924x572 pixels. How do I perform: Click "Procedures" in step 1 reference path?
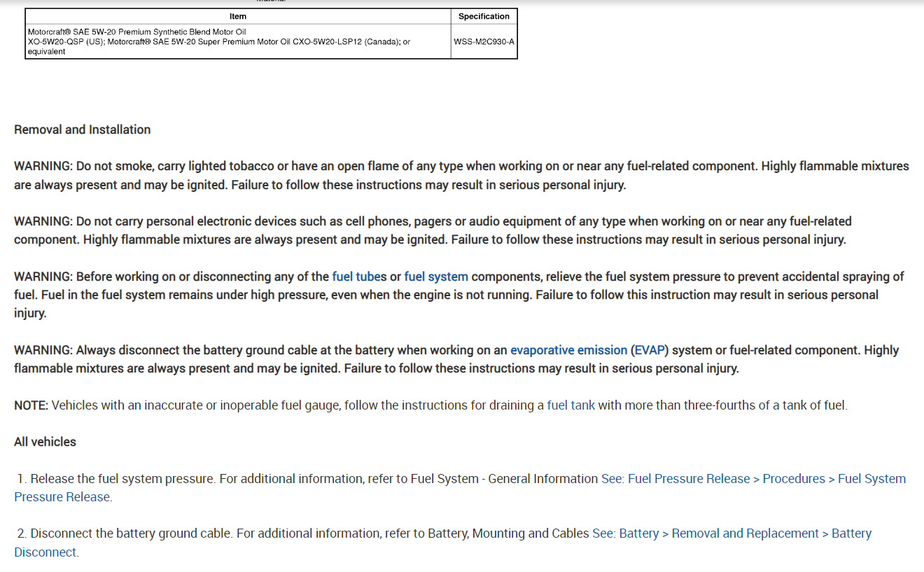click(794, 479)
